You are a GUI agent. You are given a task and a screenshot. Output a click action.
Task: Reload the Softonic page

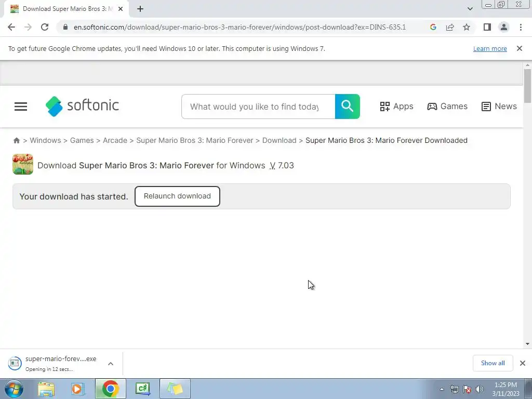tap(45, 27)
